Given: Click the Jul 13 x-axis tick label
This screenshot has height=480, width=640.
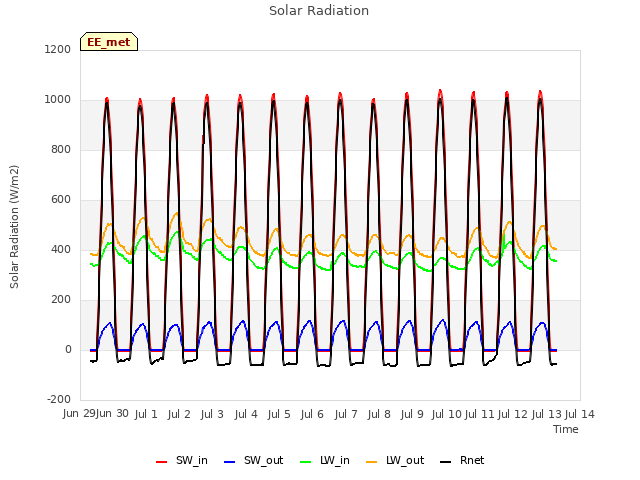Looking at the screenshot, I should click(546, 414).
